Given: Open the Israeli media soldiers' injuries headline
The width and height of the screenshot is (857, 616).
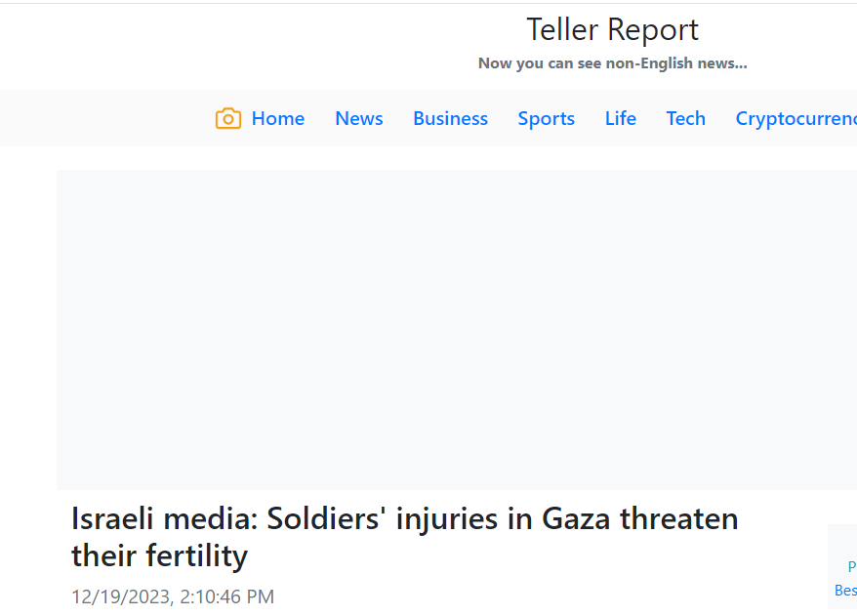Looking at the screenshot, I should 404,537.
